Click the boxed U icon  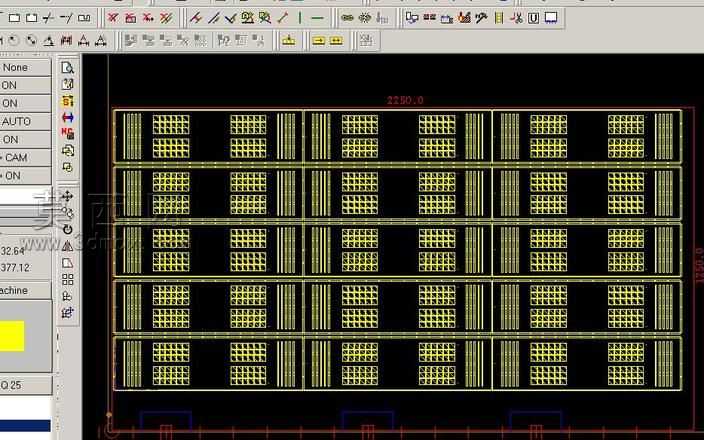click(533, 18)
